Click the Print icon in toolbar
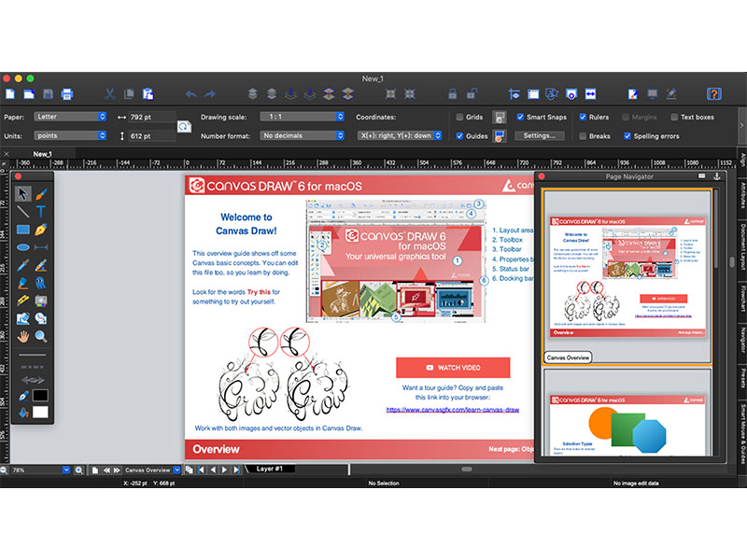This screenshot has width=747, height=560. point(67,94)
